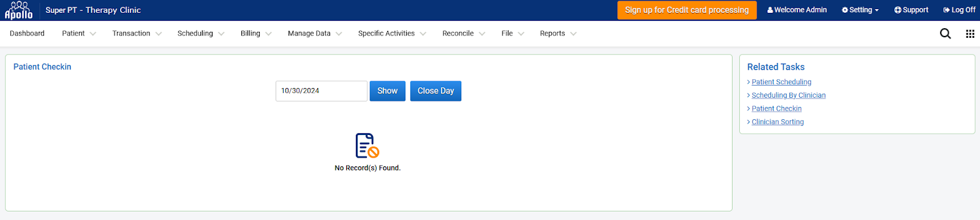
Task: Log Off from the application
Action: pos(959,10)
